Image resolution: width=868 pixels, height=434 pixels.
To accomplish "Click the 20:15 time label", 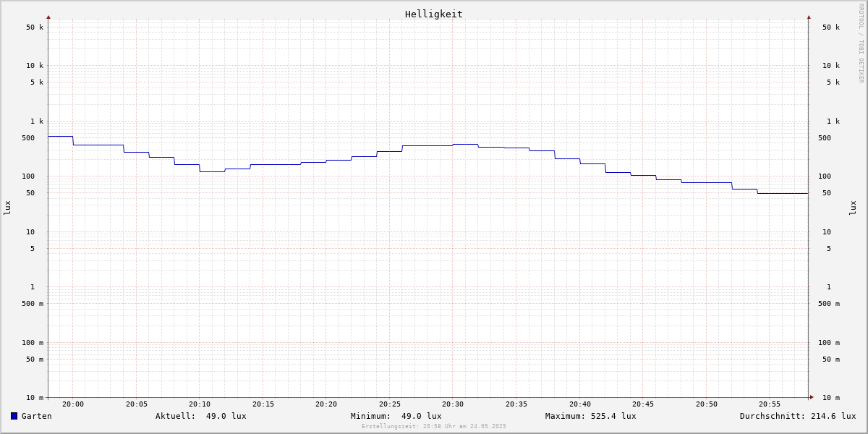I will pyautogui.click(x=263, y=404).
